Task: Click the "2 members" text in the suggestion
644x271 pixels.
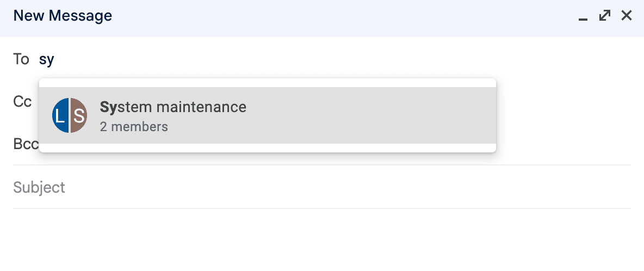Action: pos(134,127)
